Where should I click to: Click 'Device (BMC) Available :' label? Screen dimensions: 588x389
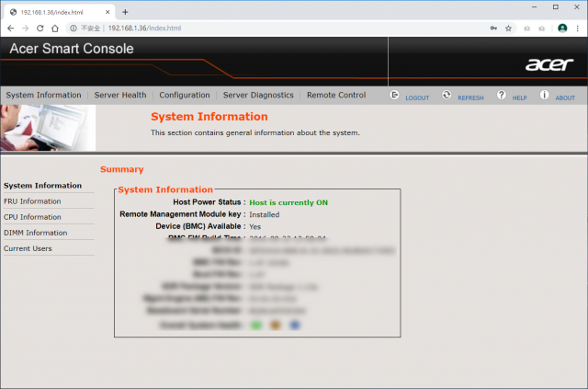click(x=200, y=226)
